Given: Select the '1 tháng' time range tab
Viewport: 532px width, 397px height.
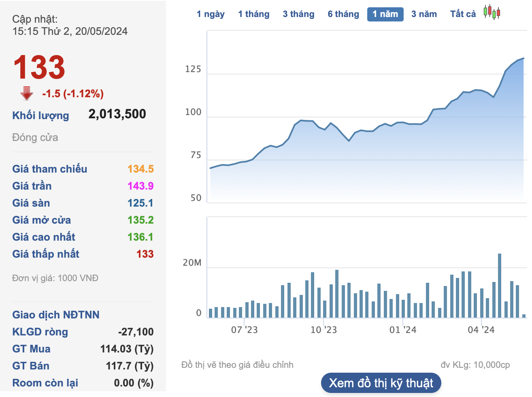Looking at the screenshot, I should [254, 14].
